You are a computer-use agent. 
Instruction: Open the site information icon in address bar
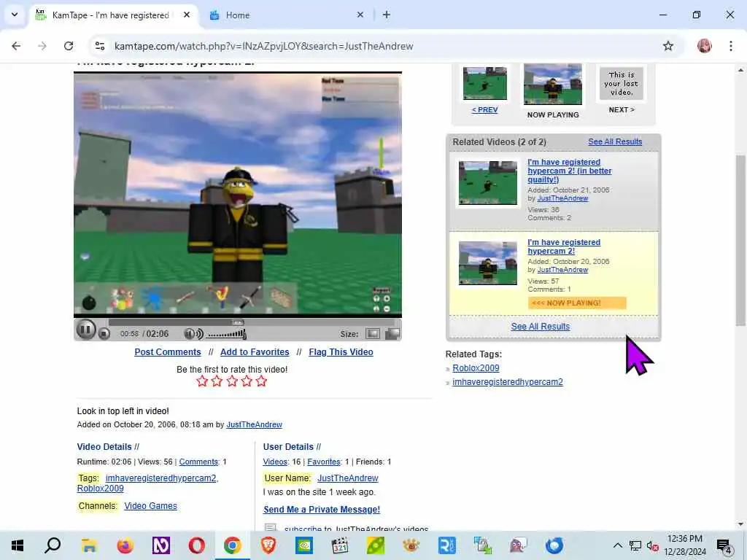pos(100,46)
